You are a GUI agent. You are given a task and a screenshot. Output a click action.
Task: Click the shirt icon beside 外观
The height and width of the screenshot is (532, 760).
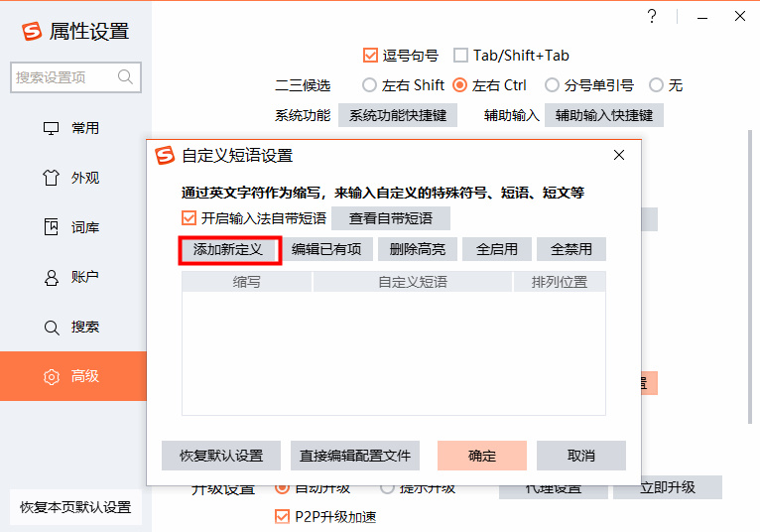coord(51,178)
